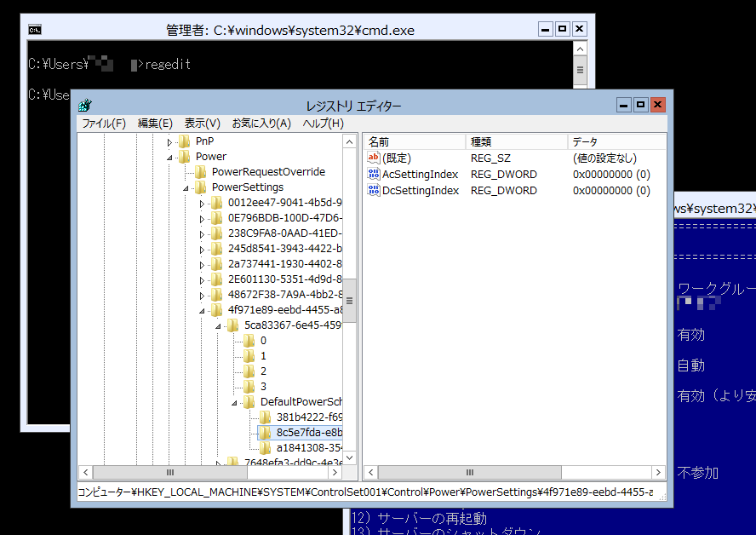
Task: Select the 2a737441-1930 folder icon
Action: pos(217,264)
